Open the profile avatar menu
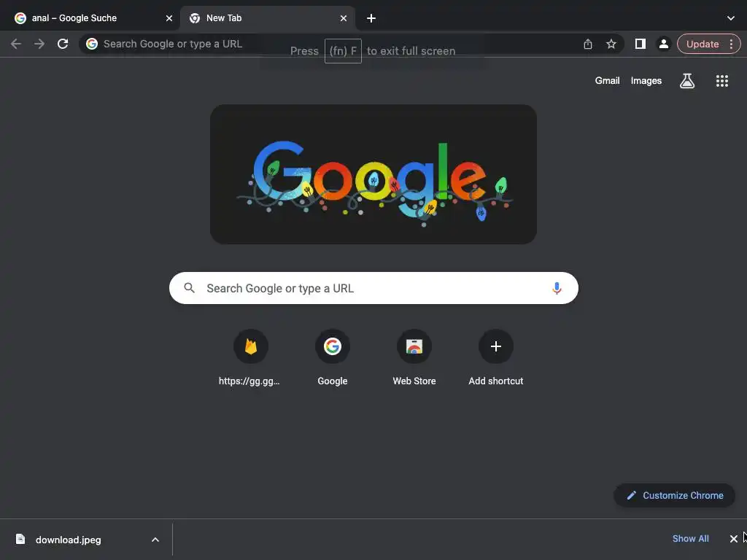This screenshot has height=560, width=747. pos(664,44)
